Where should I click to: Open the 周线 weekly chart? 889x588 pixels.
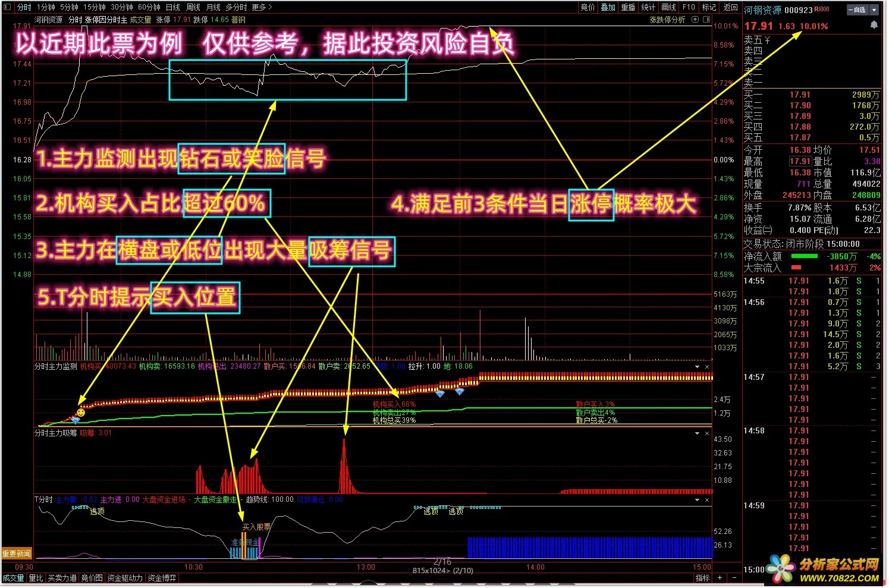[x=193, y=7]
